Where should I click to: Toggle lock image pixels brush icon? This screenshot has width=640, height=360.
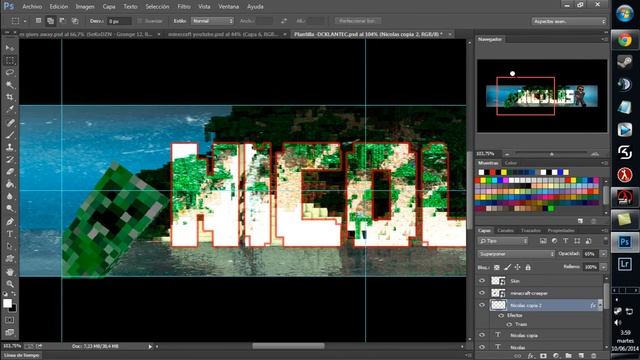coord(507,267)
